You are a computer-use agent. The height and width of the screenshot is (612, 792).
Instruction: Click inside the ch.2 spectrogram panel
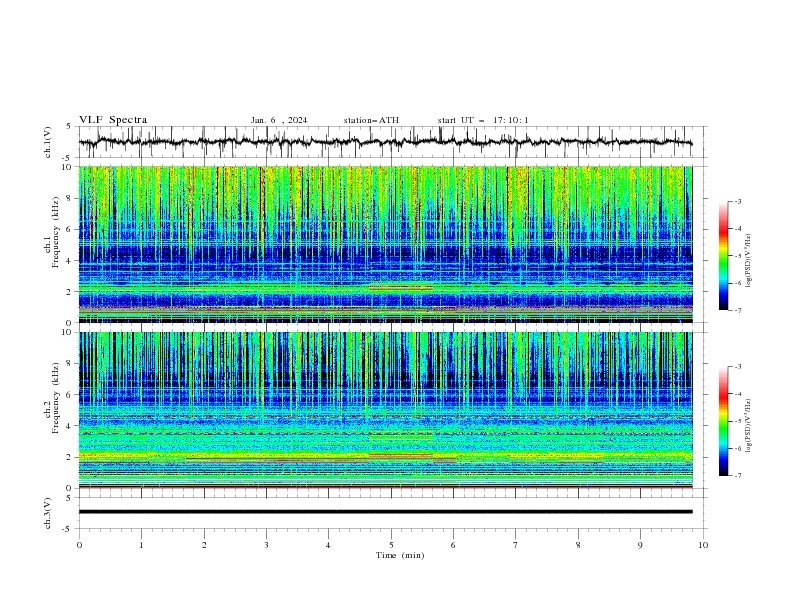[385, 410]
